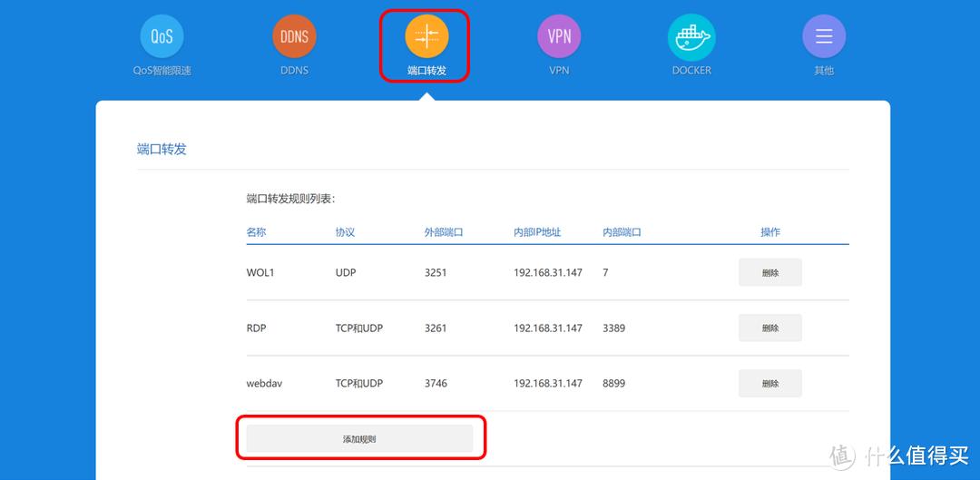Screen dimensions: 980x480
Task: Click the TCP和UDP cell in webdav row
Action: point(358,383)
